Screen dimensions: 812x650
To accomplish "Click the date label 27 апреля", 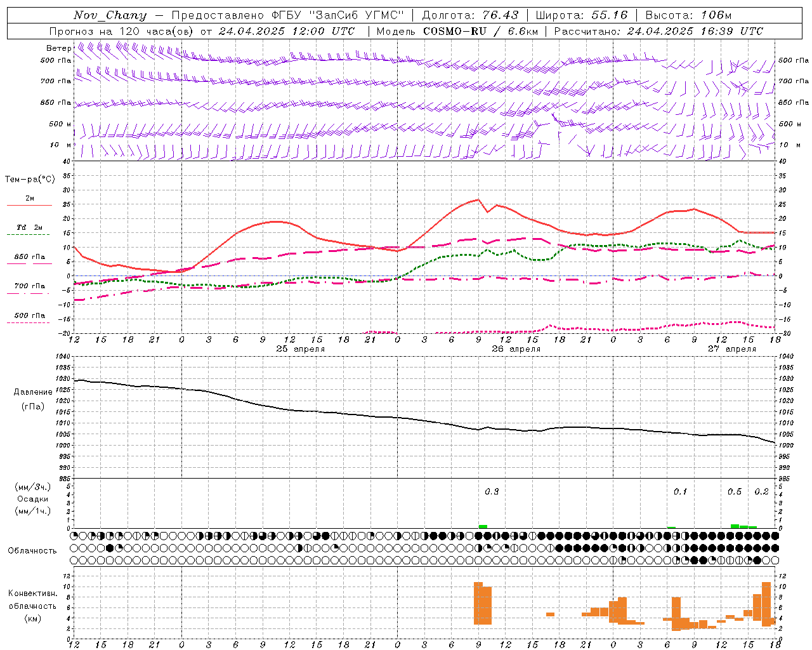I will [x=732, y=349].
